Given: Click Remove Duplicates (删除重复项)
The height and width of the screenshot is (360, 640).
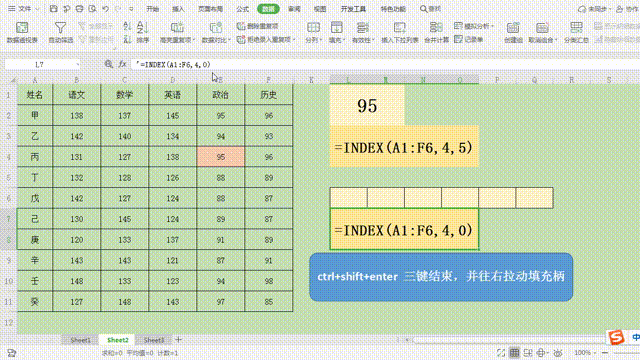Looking at the screenshot, I should (258, 26).
